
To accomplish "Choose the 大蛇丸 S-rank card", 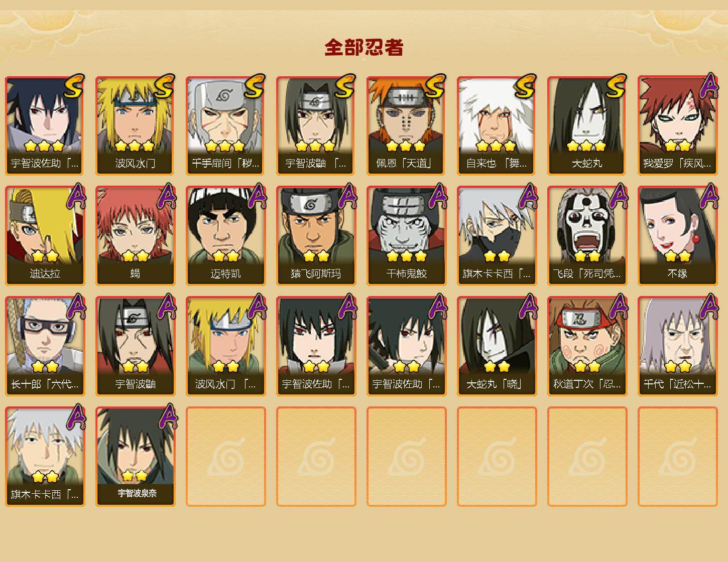I will tap(587, 125).
